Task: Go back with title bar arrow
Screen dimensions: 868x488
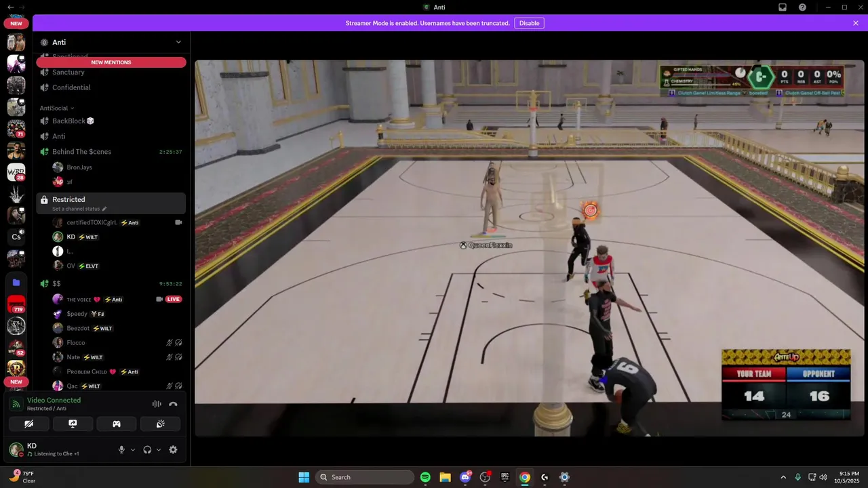Action: pos(10,7)
